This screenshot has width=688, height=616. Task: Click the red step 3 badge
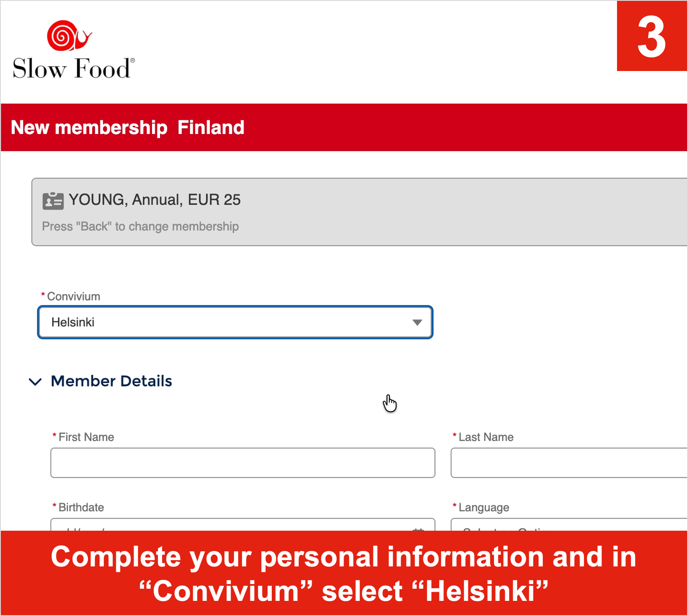(x=652, y=36)
